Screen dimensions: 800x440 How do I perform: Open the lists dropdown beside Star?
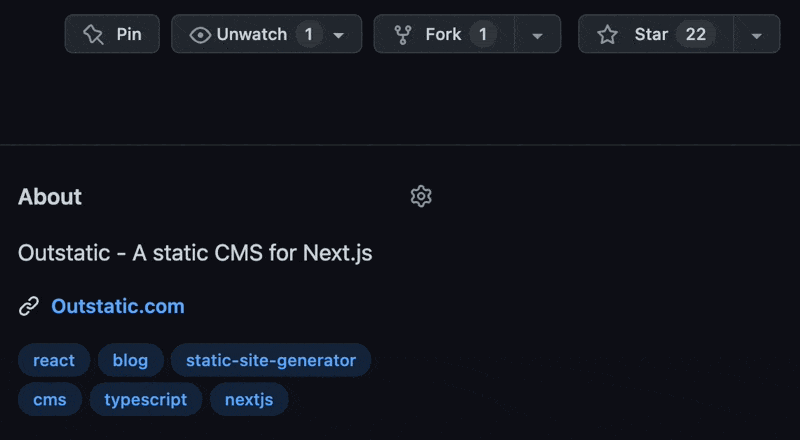pyautogui.click(x=757, y=35)
